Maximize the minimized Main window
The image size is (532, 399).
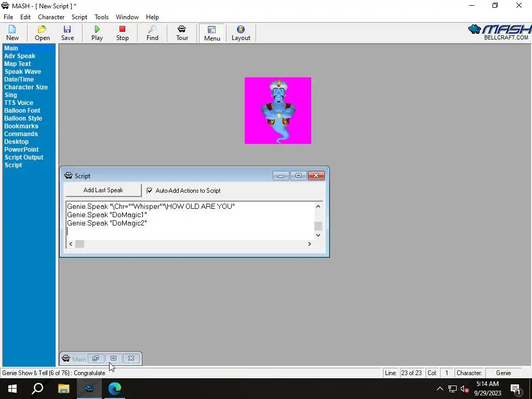pyautogui.click(x=114, y=358)
